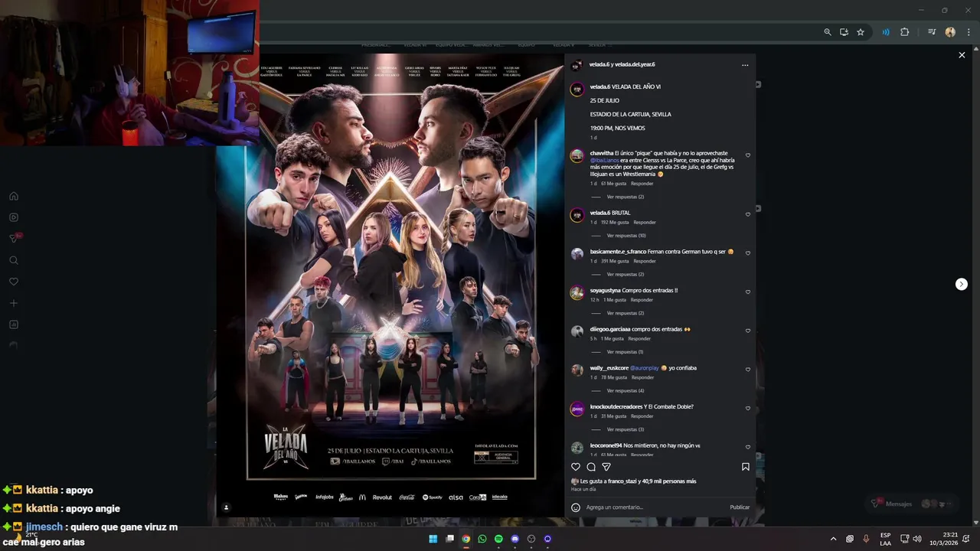
Task: Bookmark this page with the star icon
Action: point(861,32)
